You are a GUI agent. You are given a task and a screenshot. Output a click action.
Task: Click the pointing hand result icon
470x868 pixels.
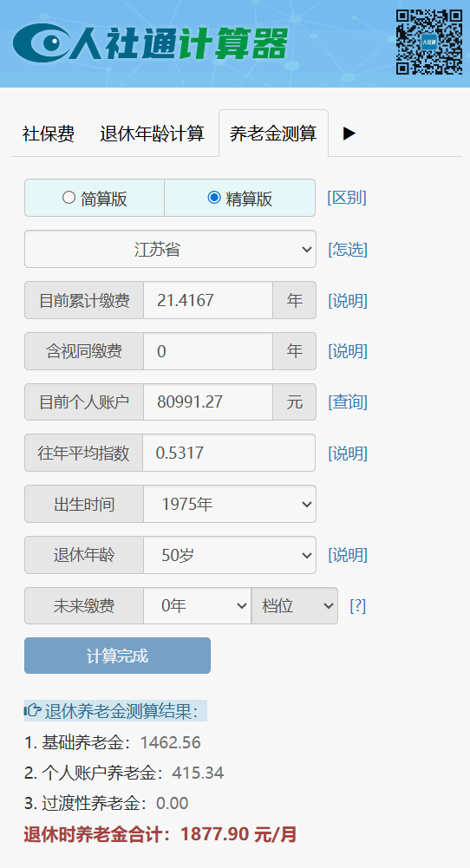(x=33, y=710)
